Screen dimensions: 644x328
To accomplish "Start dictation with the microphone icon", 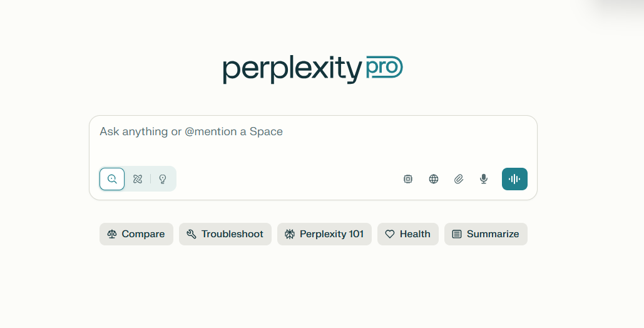I will (484, 179).
